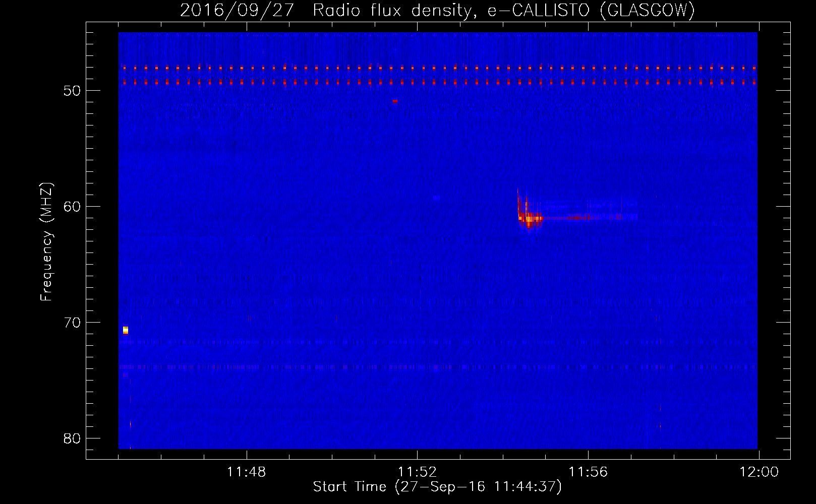Screen dimensions: 816x504
Task: Click the '11:52' time tick label
Action: [x=417, y=472]
